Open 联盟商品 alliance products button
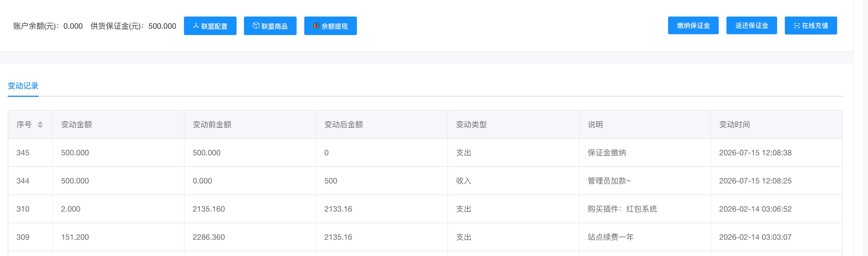 (x=270, y=26)
